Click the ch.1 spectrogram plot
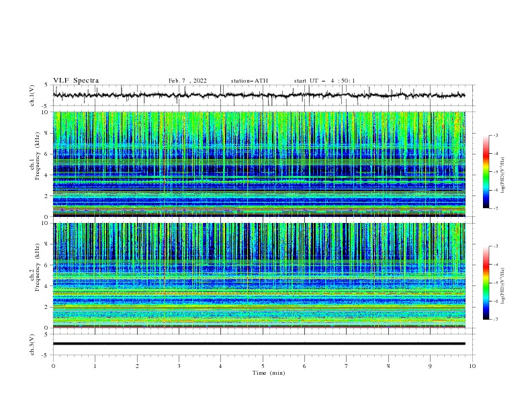This screenshot has height=411, width=532. [259, 164]
